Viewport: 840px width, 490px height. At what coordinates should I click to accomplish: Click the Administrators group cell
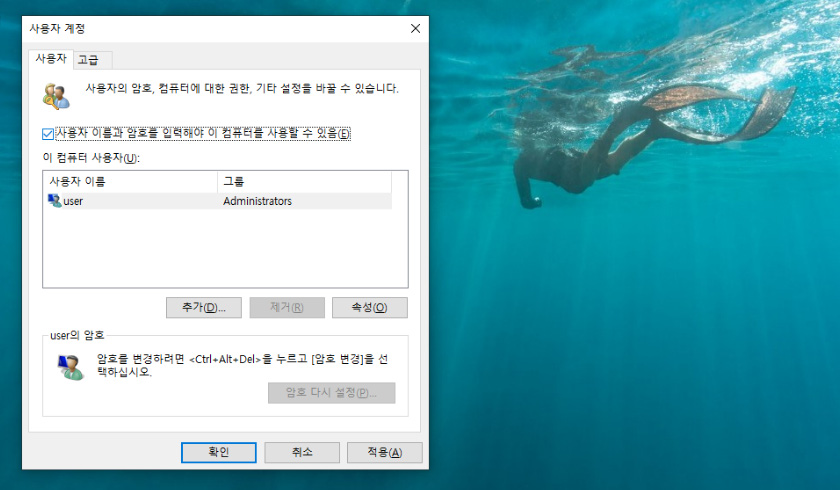click(258, 201)
